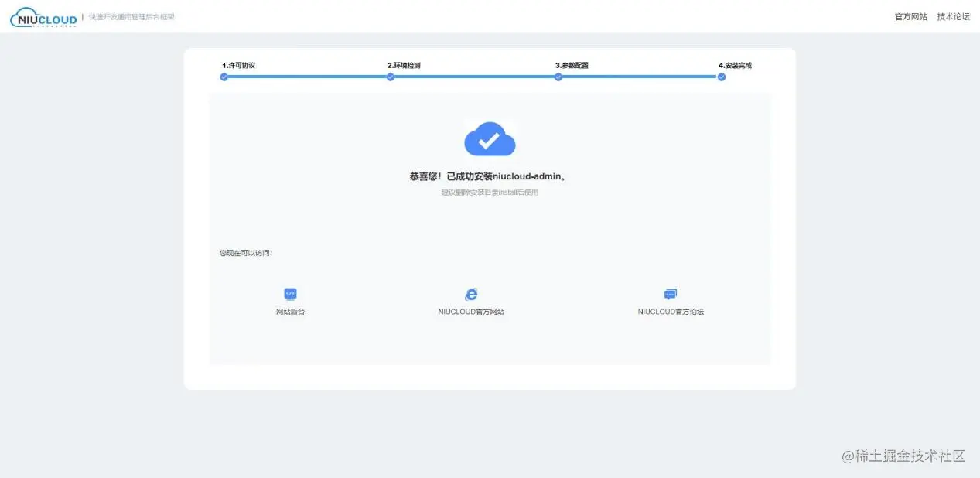Open the NIUCLOUD官方论坛 link
Image resolution: width=980 pixels, height=478 pixels.
pos(670,312)
